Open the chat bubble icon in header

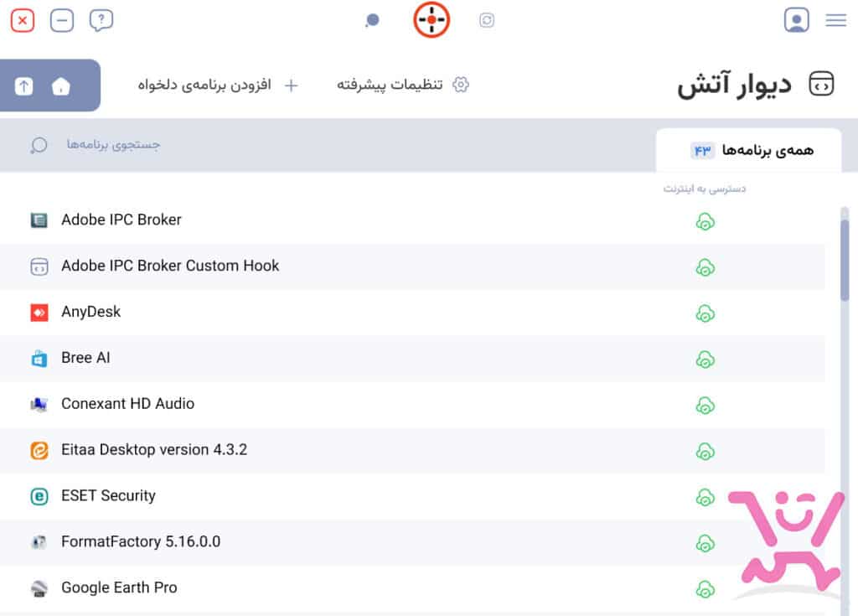coord(372,21)
